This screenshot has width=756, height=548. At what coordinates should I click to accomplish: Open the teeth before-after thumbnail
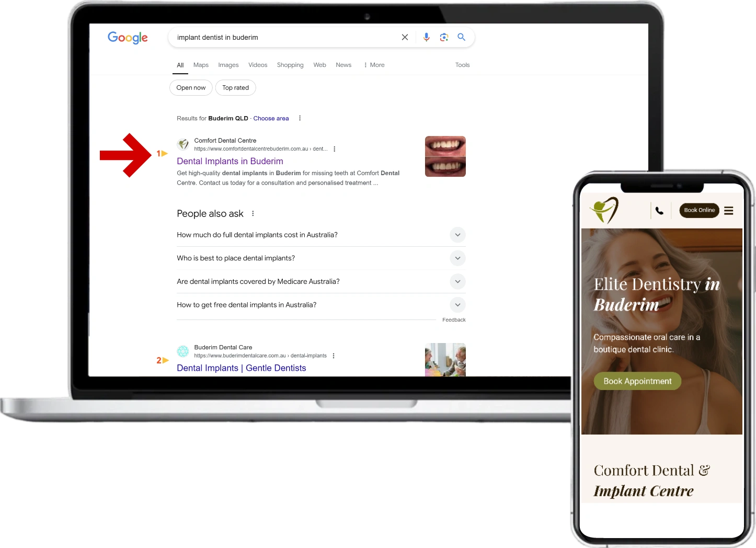click(x=445, y=156)
